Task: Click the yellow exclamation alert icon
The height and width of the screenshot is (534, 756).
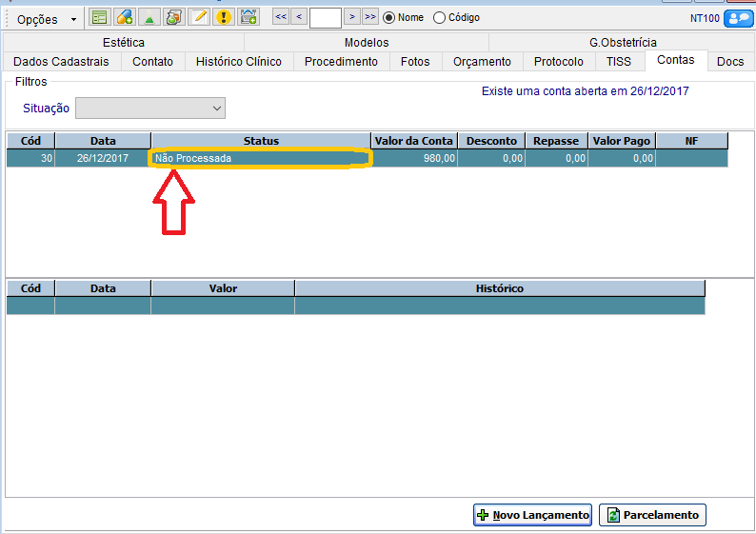Action: (x=223, y=17)
